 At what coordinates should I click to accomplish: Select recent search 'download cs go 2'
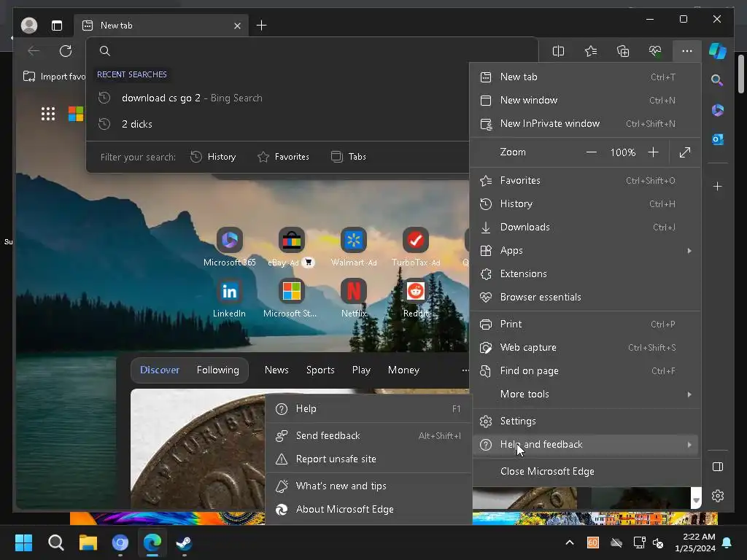(278, 98)
